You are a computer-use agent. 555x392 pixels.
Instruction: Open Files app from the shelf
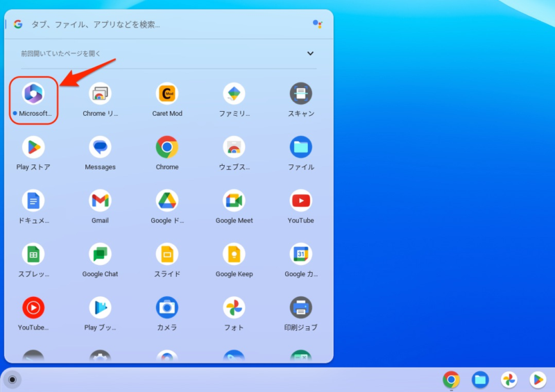480,380
